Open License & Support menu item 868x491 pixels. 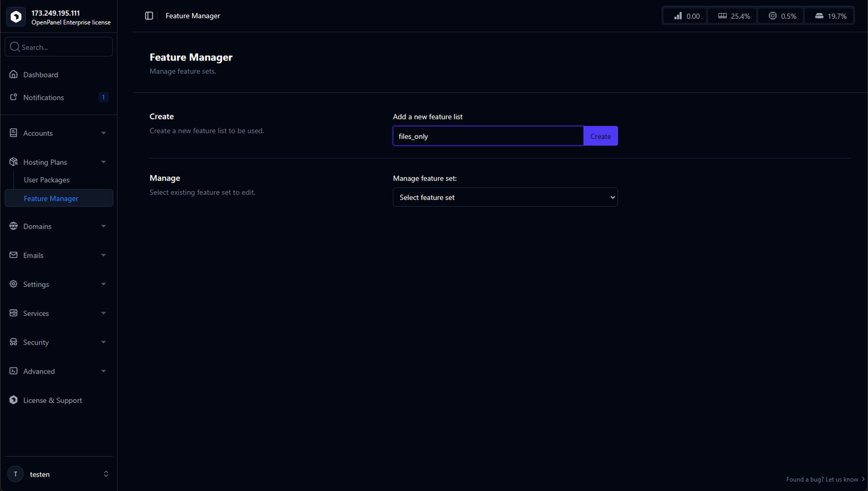59,400
